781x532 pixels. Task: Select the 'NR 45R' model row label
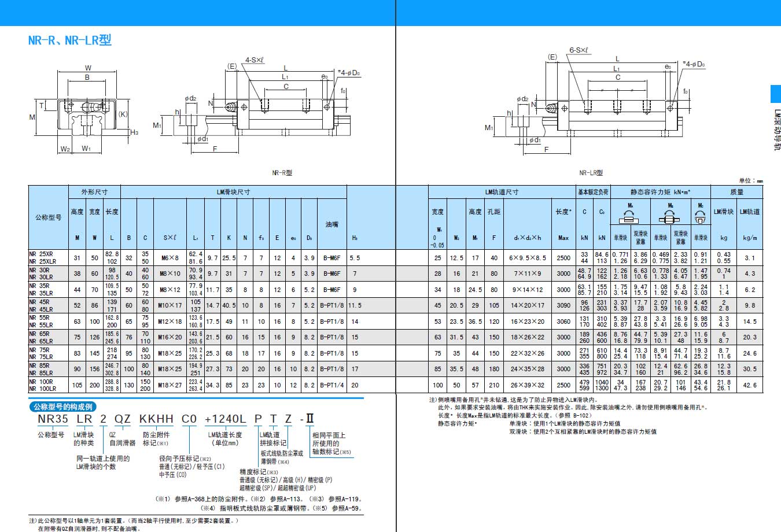(39, 302)
